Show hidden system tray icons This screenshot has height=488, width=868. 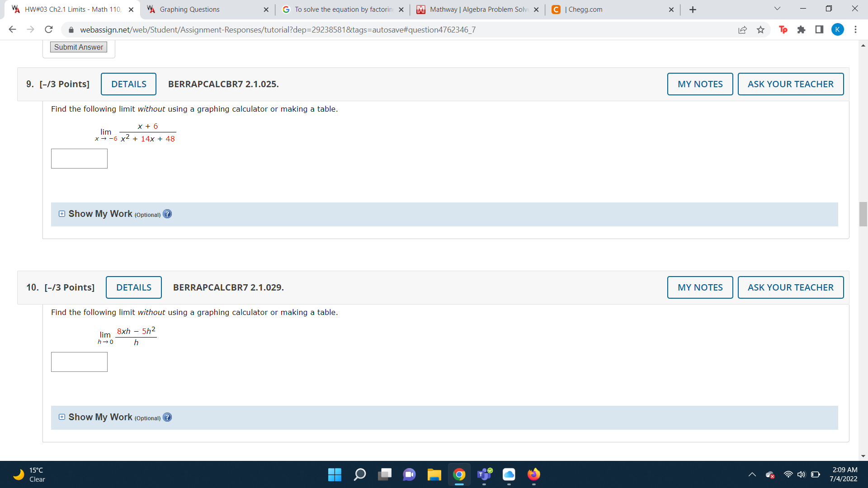752,474
